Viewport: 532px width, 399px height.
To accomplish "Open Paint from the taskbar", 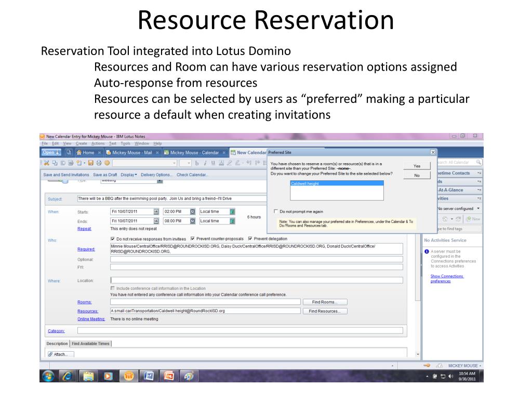I will pos(188,376).
